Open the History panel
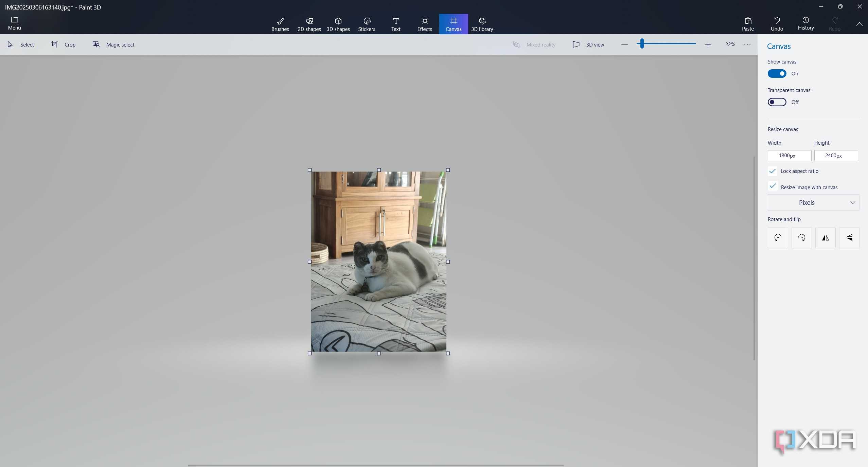Screen dimensions: 868x467 click(x=805, y=24)
